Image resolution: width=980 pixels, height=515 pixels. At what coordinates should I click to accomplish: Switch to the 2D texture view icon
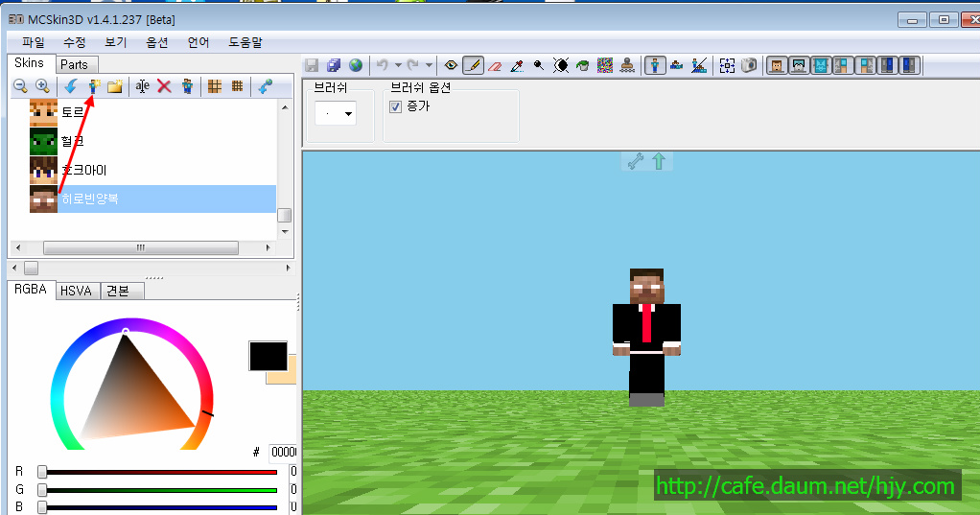pos(677,65)
